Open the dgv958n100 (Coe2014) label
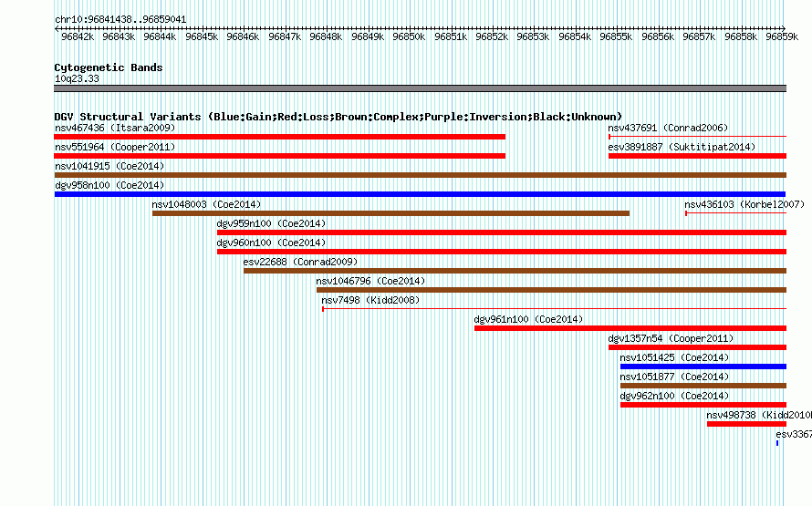The height and width of the screenshot is (506, 812). click(109, 185)
